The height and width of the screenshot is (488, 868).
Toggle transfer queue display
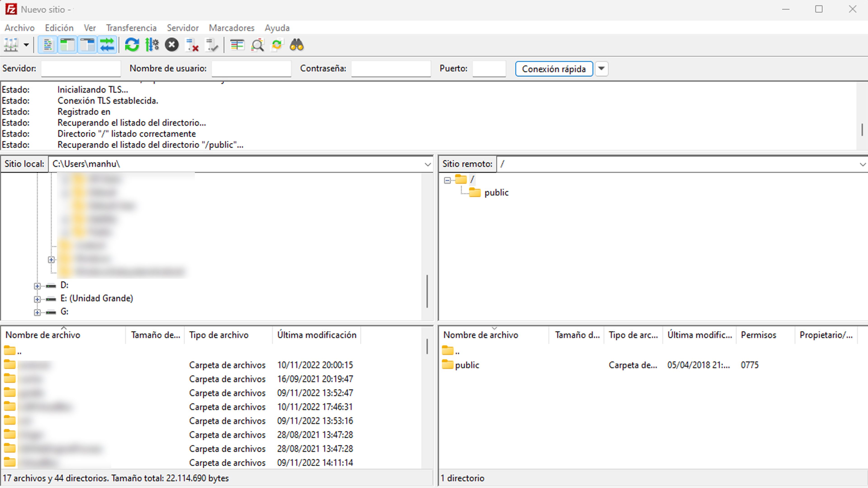pos(107,45)
